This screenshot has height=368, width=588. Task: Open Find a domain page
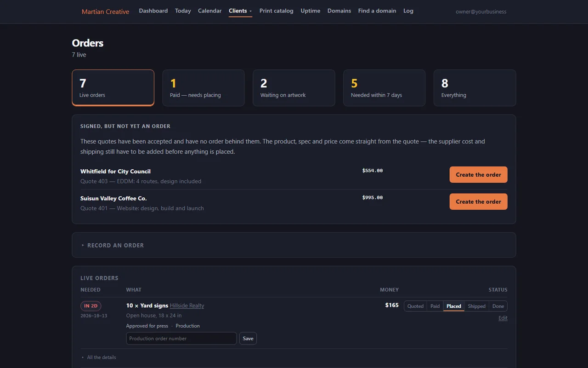[x=377, y=11]
